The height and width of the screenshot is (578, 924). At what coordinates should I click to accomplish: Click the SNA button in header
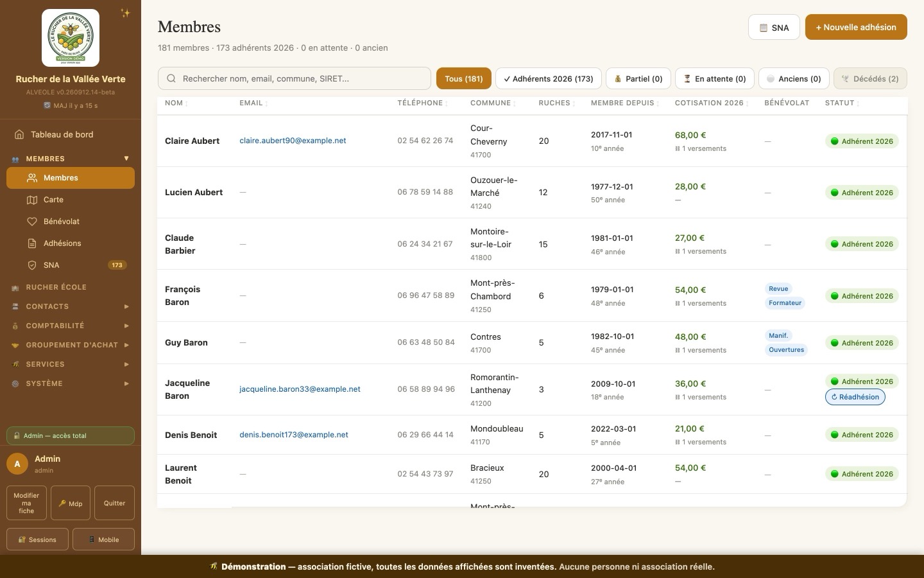click(x=774, y=28)
